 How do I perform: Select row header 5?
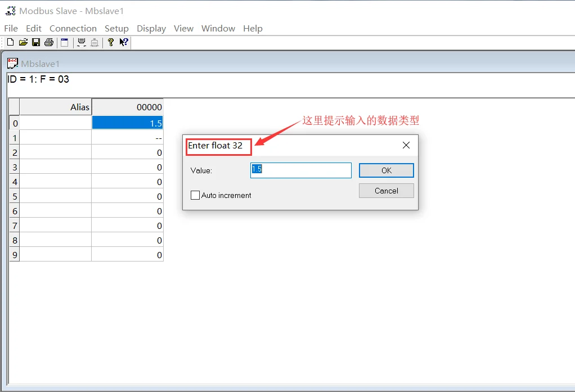tap(14, 196)
